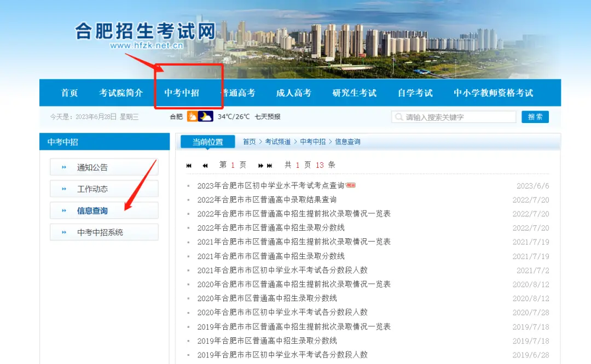Click the weather forecast icon

(200, 116)
